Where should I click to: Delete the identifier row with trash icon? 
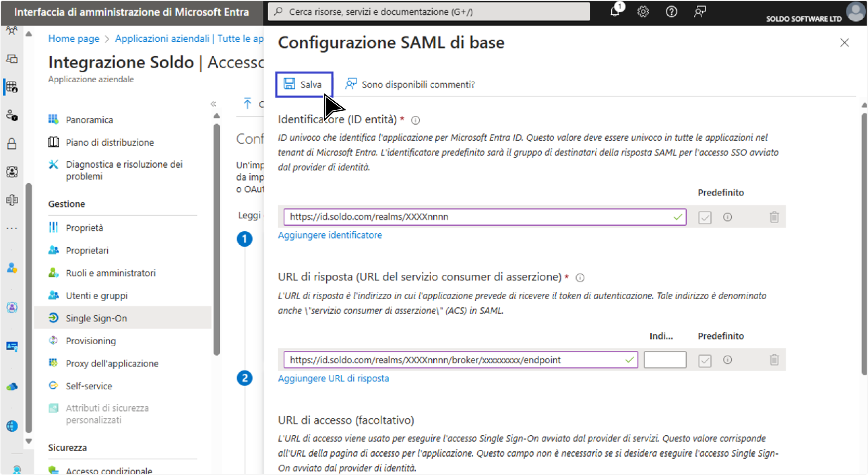click(x=774, y=217)
